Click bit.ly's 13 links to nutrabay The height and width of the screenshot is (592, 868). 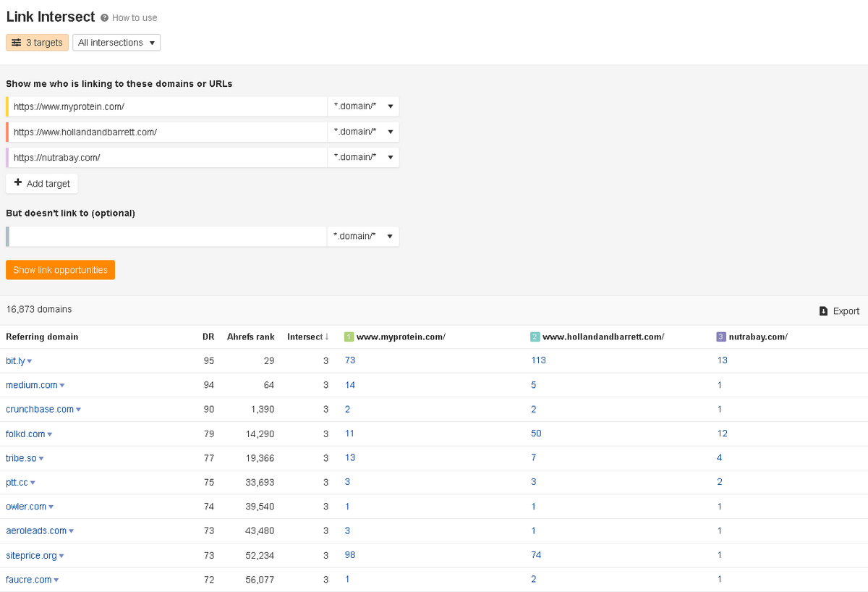tap(723, 360)
